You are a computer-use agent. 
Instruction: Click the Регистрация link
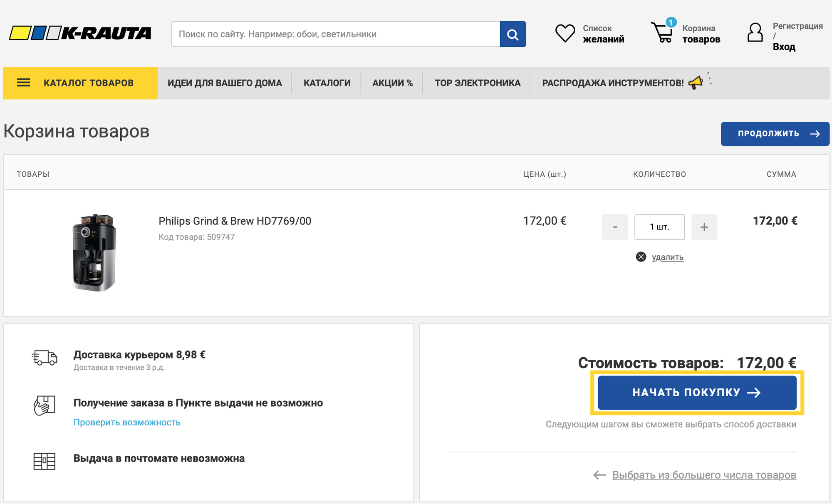pos(797,26)
